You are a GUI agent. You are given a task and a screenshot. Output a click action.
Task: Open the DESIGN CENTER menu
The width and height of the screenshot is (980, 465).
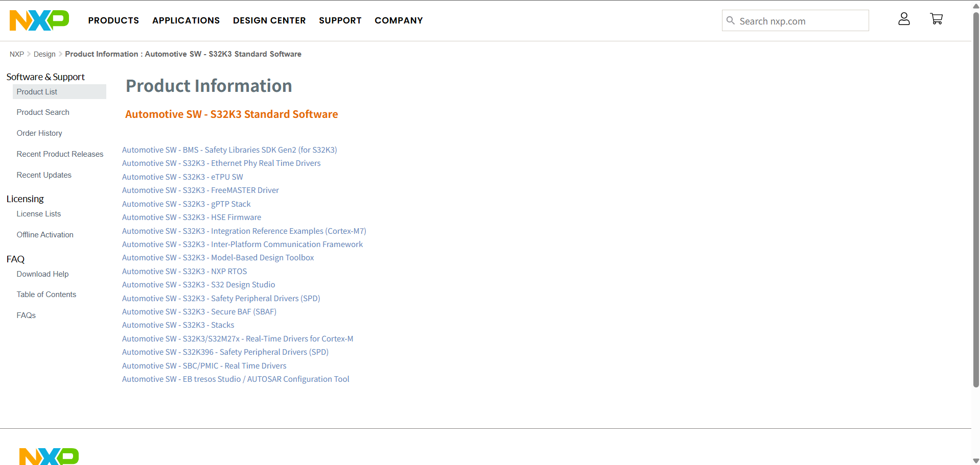point(269,20)
